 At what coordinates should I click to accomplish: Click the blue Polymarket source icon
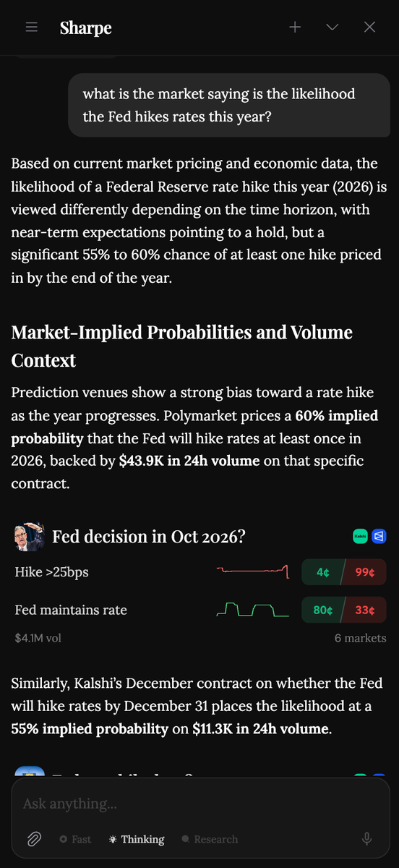379,537
